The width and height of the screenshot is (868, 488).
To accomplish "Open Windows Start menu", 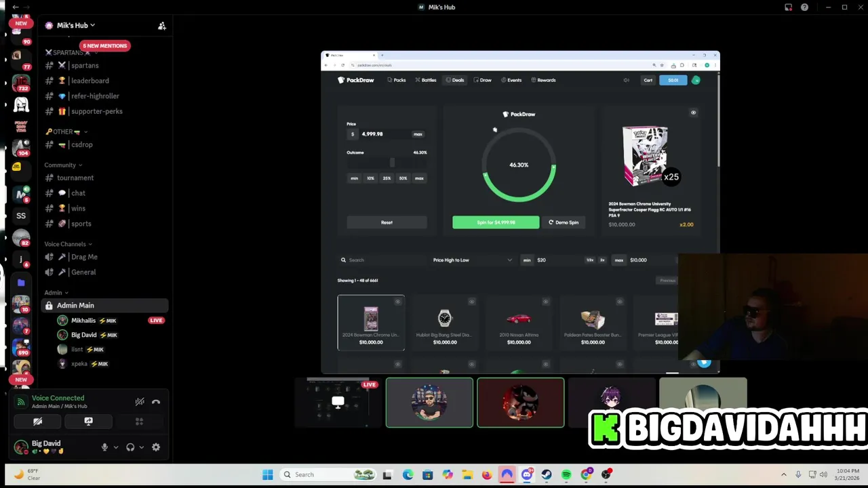I will point(268,474).
